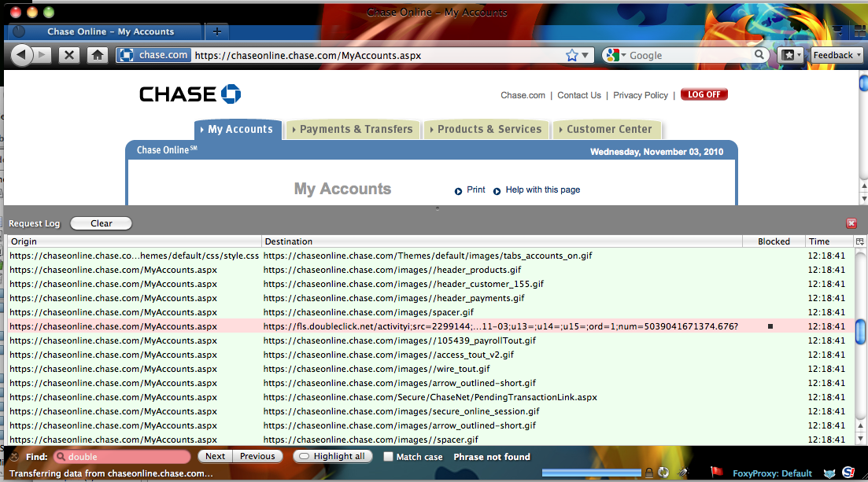Click the page scrollbar down arrow
This screenshot has height=482, width=868.
(863, 199)
